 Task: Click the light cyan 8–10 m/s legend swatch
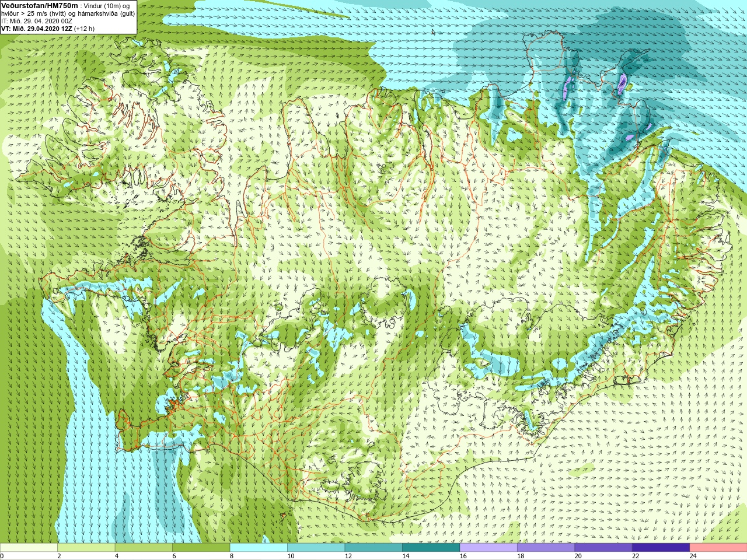[x=259, y=548]
